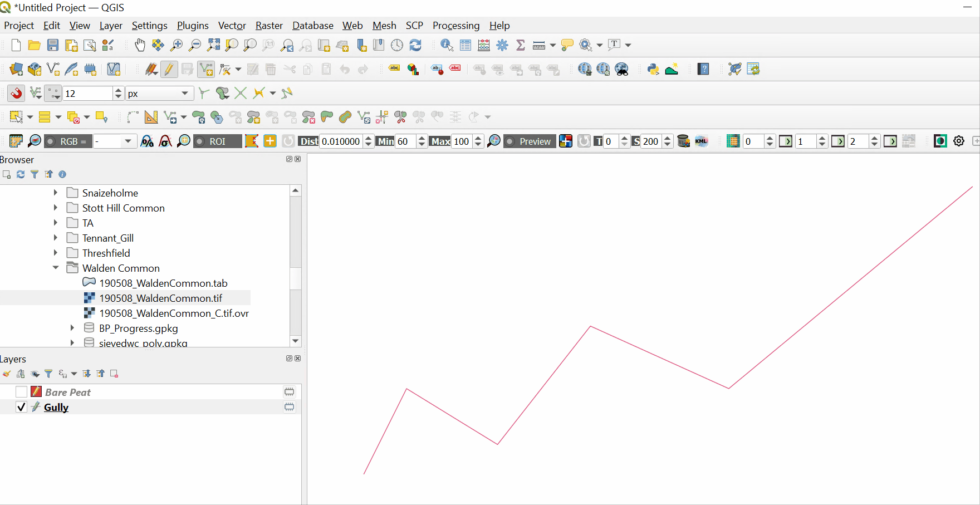This screenshot has width=980, height=505.
Task: Open the attribute table icon
Action: point(465,45)
